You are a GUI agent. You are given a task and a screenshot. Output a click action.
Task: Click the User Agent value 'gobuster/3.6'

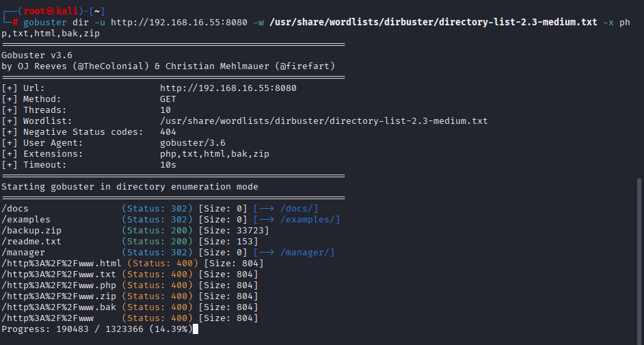coord(193,143)
